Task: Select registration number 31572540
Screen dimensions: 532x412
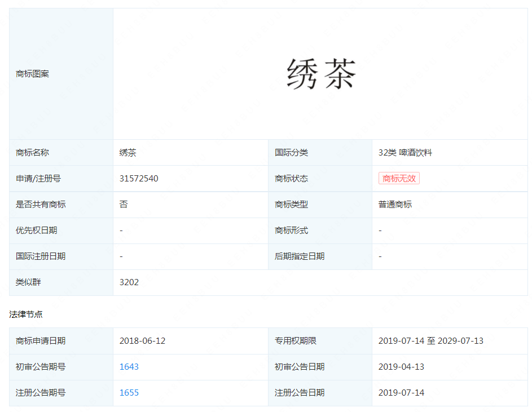Action: click(139, 178)
